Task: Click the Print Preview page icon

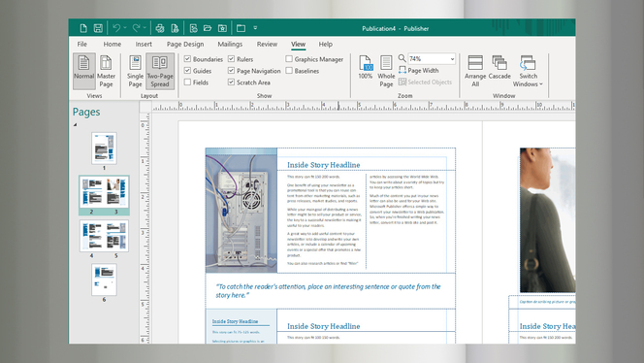Action: (x=175, y=28)
